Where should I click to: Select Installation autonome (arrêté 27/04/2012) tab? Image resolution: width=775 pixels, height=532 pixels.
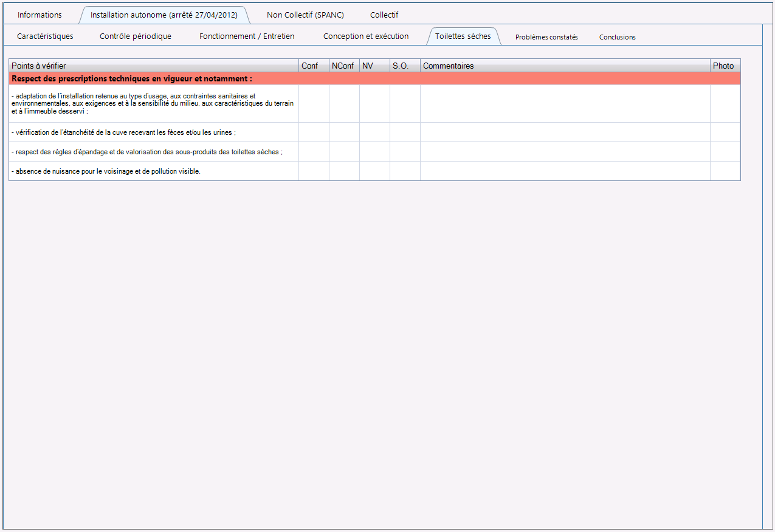coord(164,15)
